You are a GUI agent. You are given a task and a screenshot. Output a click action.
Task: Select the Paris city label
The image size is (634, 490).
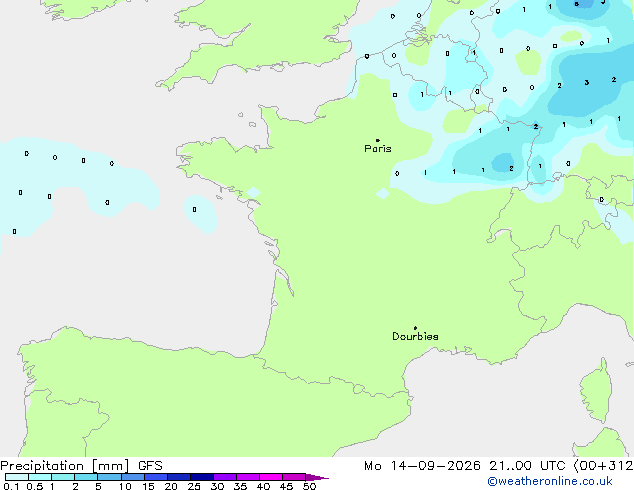378,149
